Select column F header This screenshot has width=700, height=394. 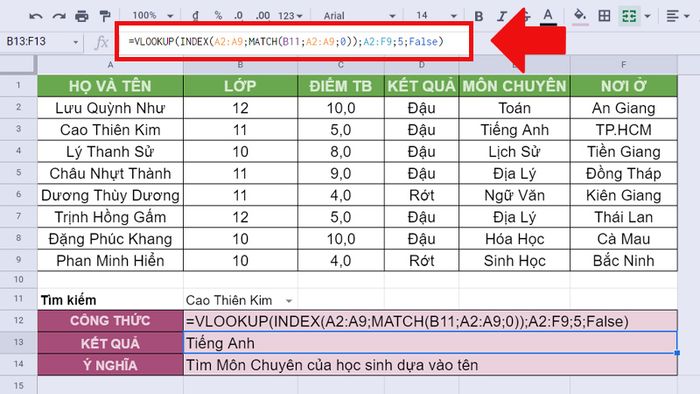(x=624, y=65)
